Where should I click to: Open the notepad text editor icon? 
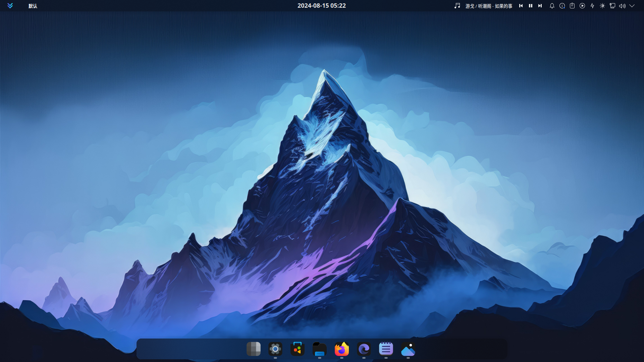coord(386,349)
